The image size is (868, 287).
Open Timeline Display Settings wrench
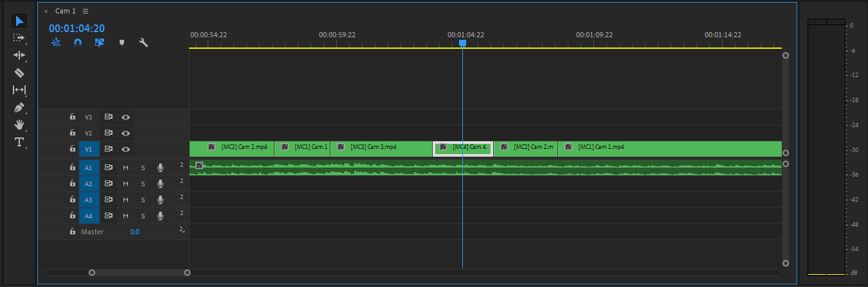click(143, 42)
